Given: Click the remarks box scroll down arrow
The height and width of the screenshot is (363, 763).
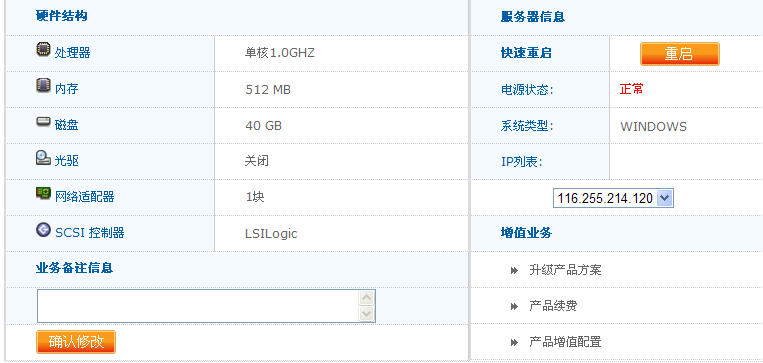Looking at the screenshot, I should (x=366, y=314).
